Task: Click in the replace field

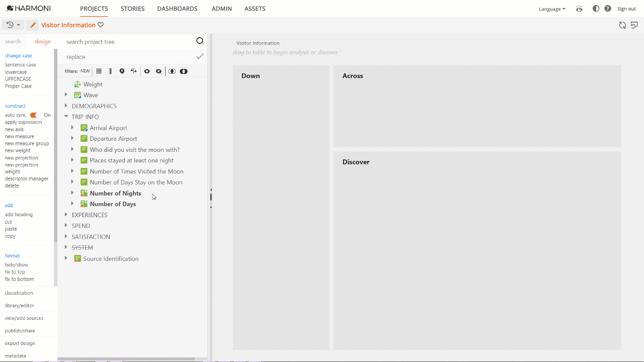Action: click(128, 57)
